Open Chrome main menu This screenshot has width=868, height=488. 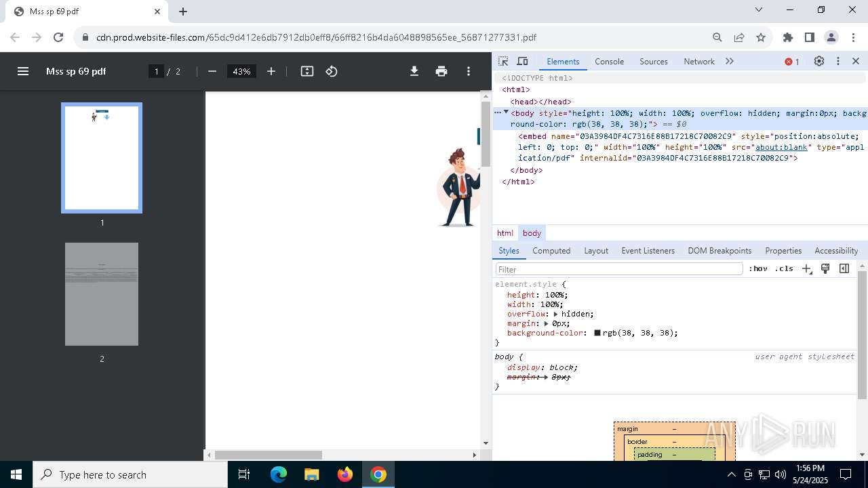tap(853, 37)
